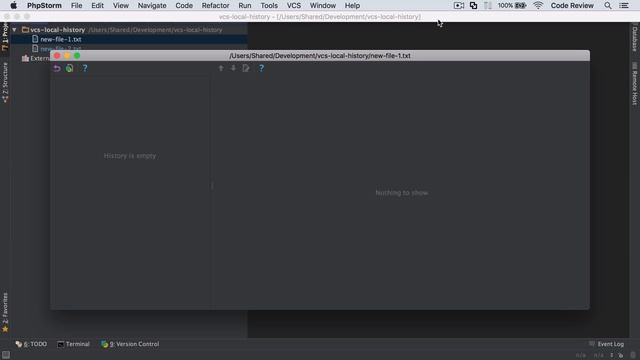Click the screen recording icon in menu bar
The height and width of the screenshot is (360, 640).
click(x=459, y=6)
